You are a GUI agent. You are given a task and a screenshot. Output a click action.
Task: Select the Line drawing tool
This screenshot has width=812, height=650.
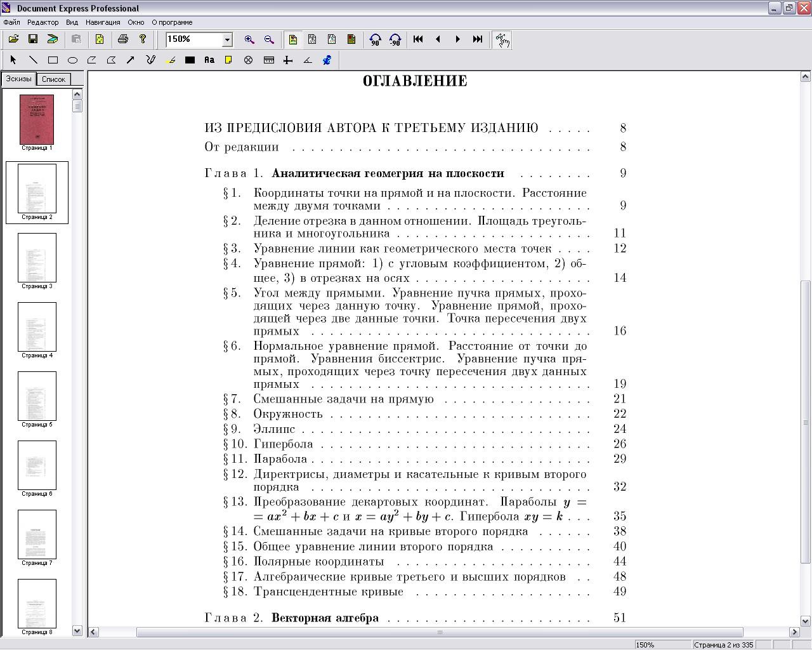tap(33, 60)
